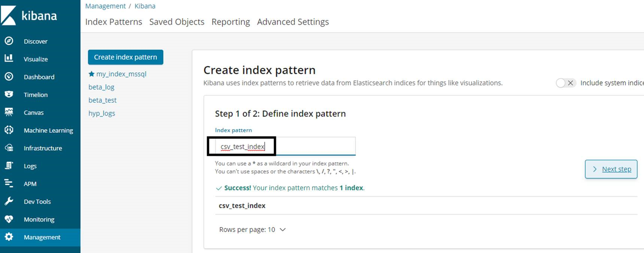Click the Index pattern input field

pos(285,146)
